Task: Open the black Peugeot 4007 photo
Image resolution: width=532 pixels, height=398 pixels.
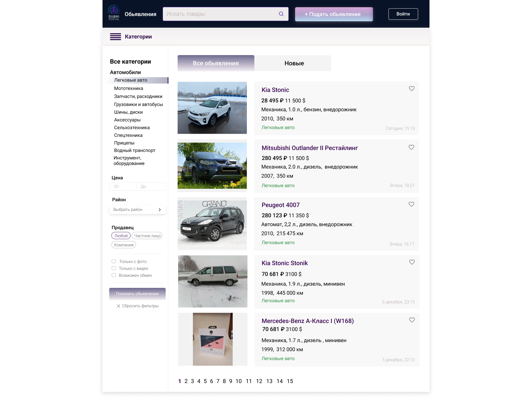Action: (x=212, y=223)
